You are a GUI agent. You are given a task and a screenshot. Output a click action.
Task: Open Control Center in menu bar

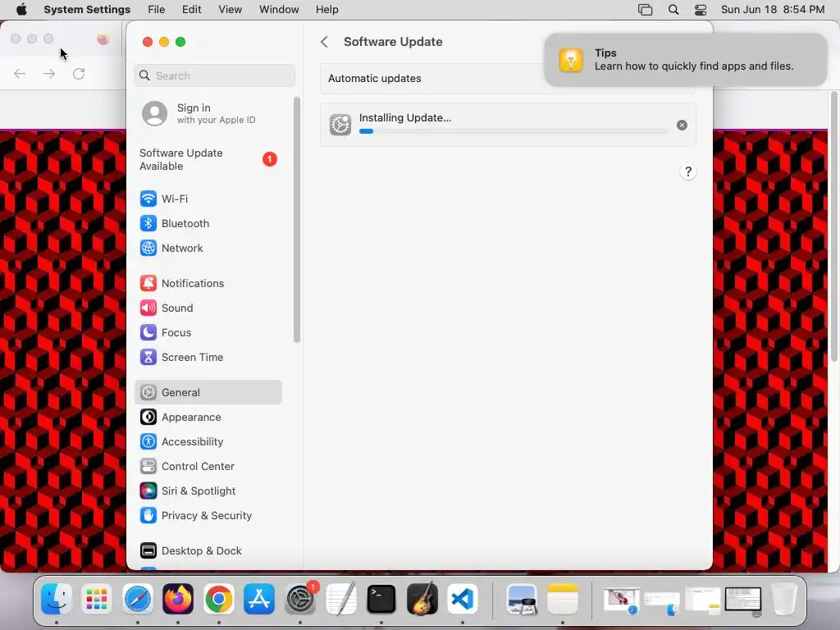click(x=701, y=10)
